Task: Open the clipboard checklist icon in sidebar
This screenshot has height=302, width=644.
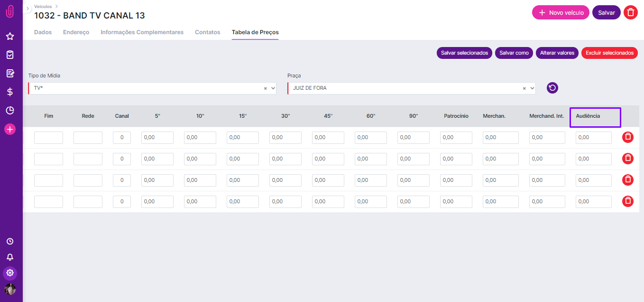Action: pyautogui.click(x=10, y=55)
